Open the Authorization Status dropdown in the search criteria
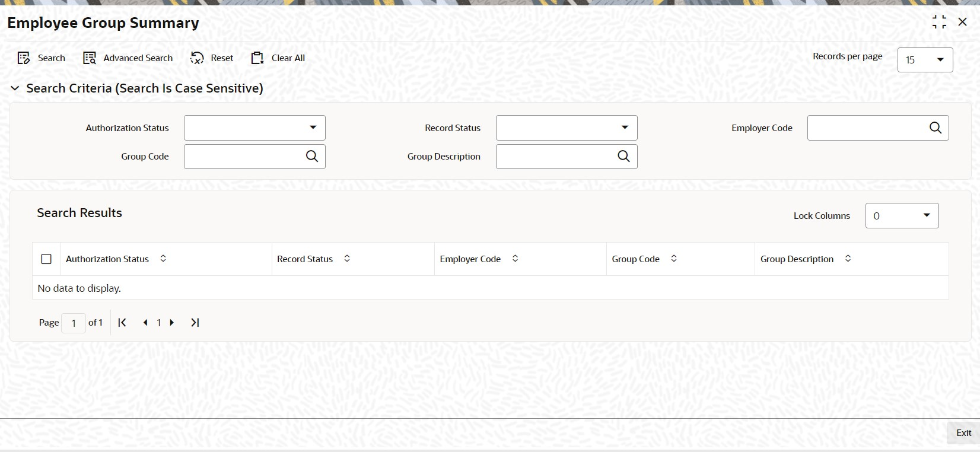 [254, 128]
